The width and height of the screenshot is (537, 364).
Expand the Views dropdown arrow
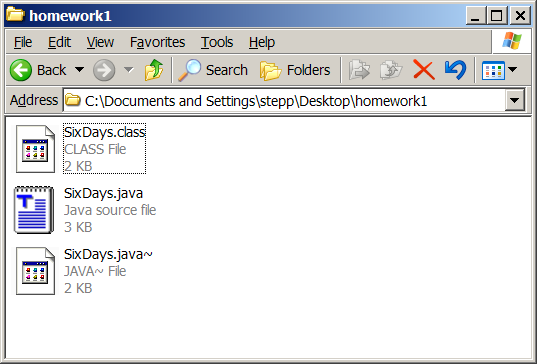click(512, 70)
